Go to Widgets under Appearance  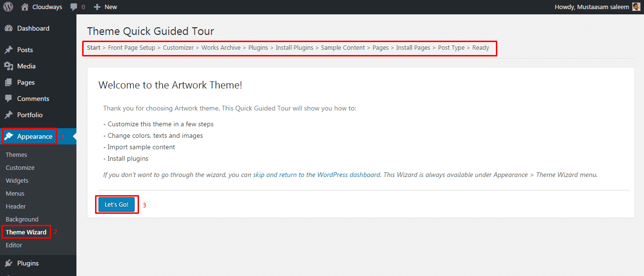(17, 180)
